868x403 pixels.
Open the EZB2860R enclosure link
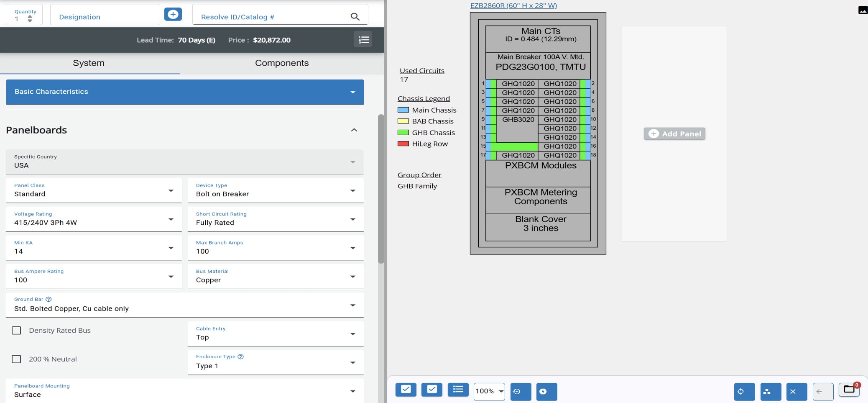(x=513, y=5)
